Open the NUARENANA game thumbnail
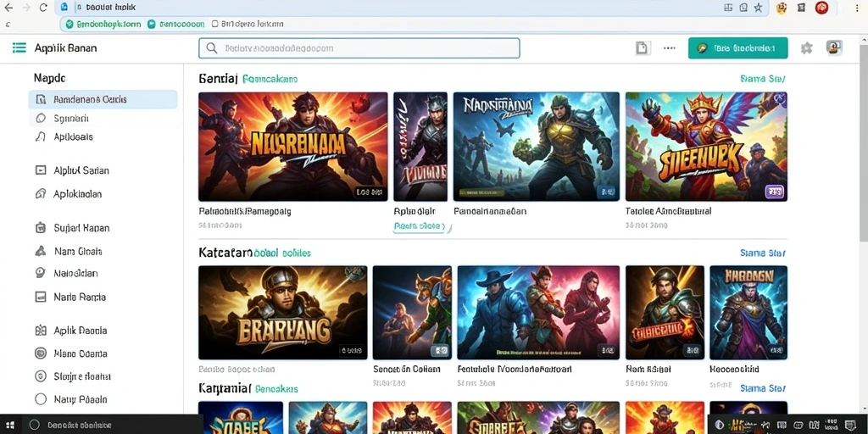This screenshot has width=868, height=434. point(292,147)
